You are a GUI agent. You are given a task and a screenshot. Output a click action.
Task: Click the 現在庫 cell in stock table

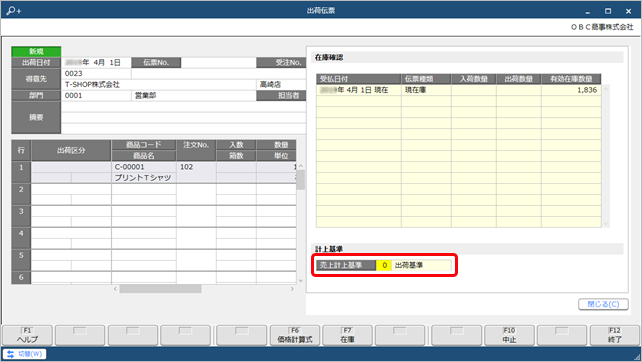tap(426, 90)
